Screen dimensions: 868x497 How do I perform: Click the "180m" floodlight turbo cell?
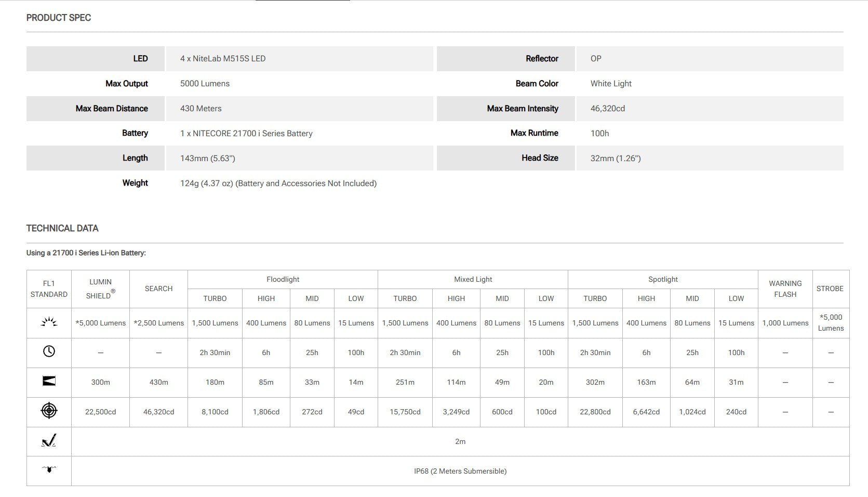point(215,382)
